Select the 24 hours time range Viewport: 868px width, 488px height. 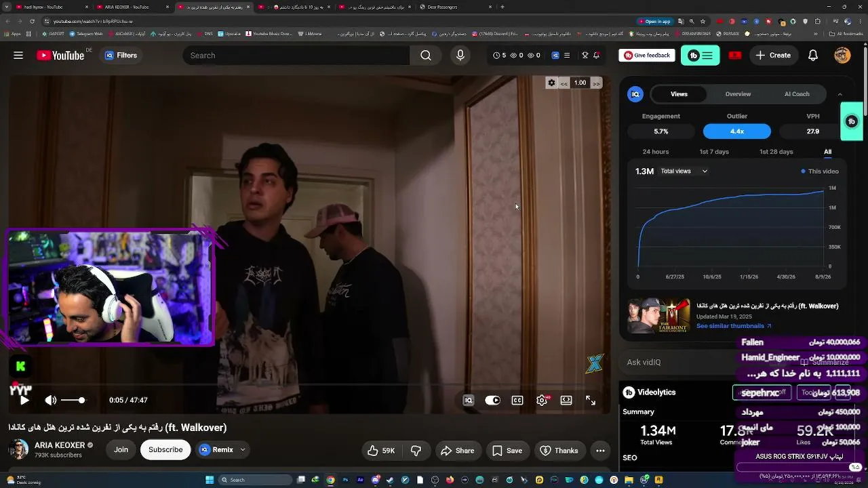(x=656, y=152)
